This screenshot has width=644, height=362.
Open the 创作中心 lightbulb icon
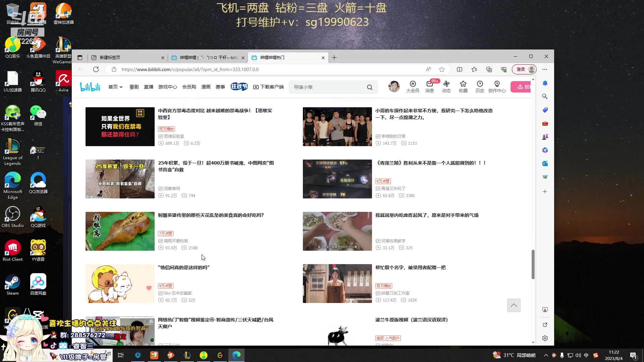pyautogui.click(x=497, y=86)
